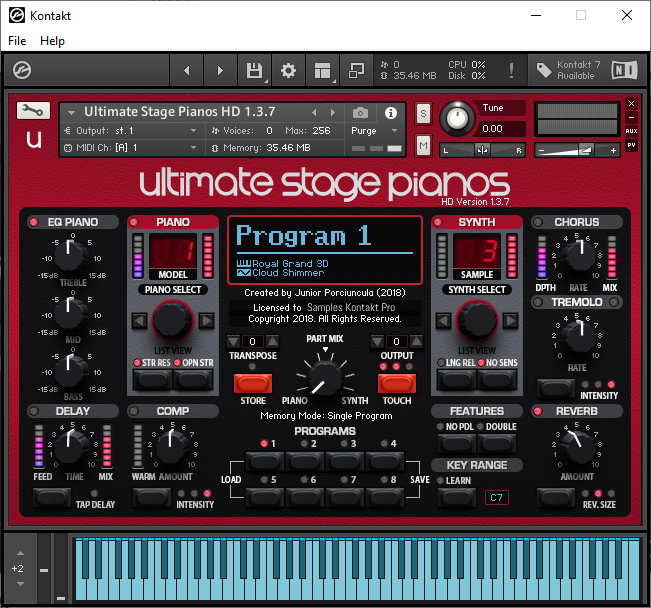This screenshot has height=608, width=651.
Task: Click the KEY RANGE LEARN button
Action: pos(457,497)
